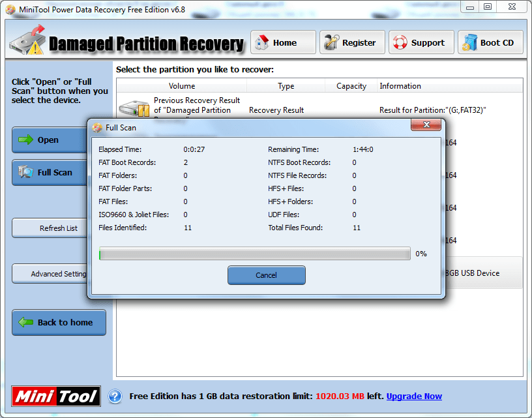Click the application icon in title bar
The width and height of the screenshot is (532, 418).
coord(10,10)
